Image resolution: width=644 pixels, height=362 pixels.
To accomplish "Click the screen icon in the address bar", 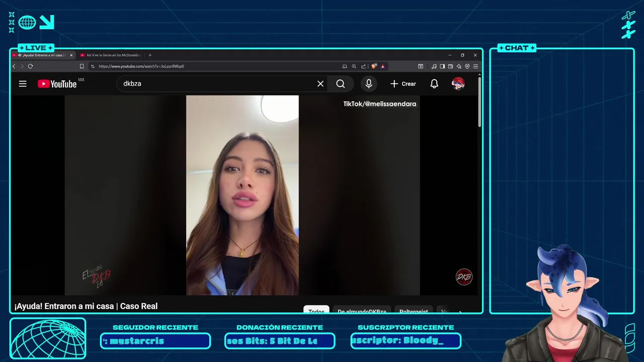I will [x=345, y=66].
